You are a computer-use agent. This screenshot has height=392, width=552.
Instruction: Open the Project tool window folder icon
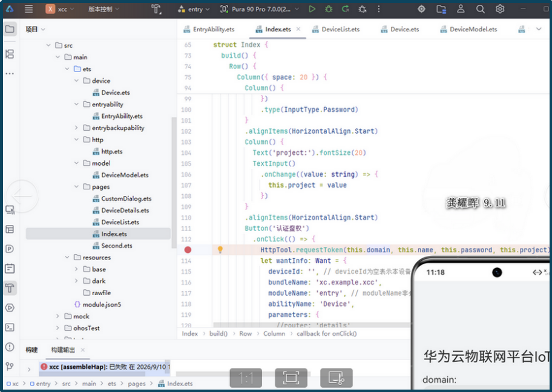tap(10, 29)
